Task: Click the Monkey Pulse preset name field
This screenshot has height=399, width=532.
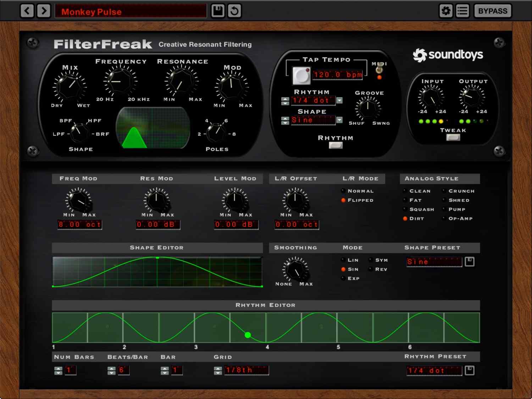Action: click(x=131, y=11)
